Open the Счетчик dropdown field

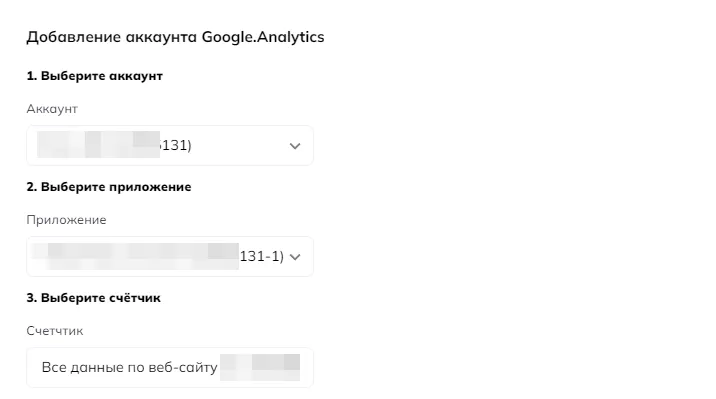pos(170,368)
